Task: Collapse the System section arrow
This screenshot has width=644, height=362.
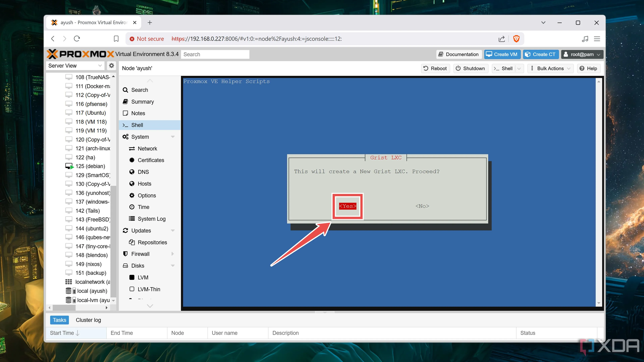Action: click(173, 137)
